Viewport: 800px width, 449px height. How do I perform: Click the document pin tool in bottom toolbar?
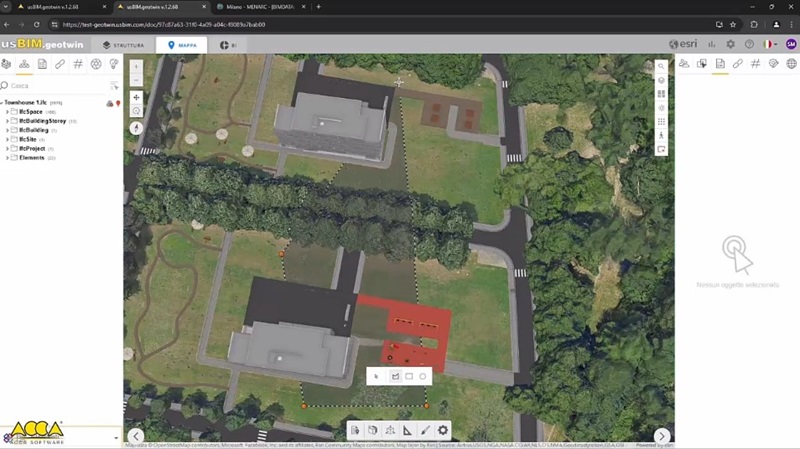[x=355, y=431]
